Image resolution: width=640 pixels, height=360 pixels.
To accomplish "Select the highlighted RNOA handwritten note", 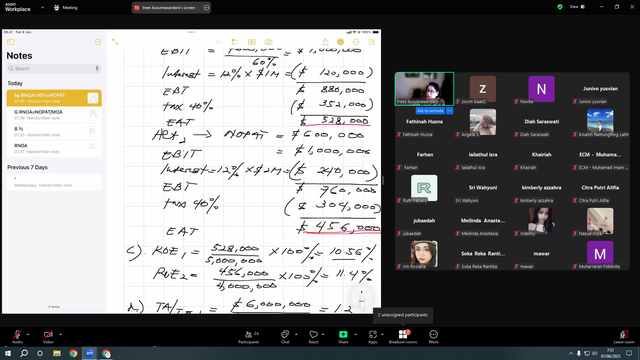I will [x=54, y=98].
